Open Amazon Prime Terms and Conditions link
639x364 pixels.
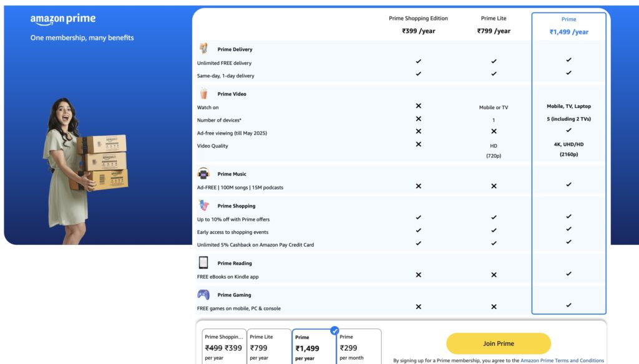562,361
